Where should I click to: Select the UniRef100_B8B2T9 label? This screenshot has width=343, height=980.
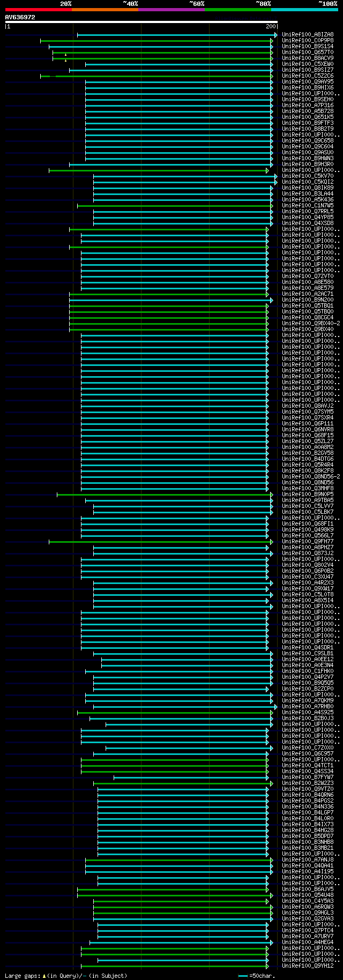click(x=308, y=129)
